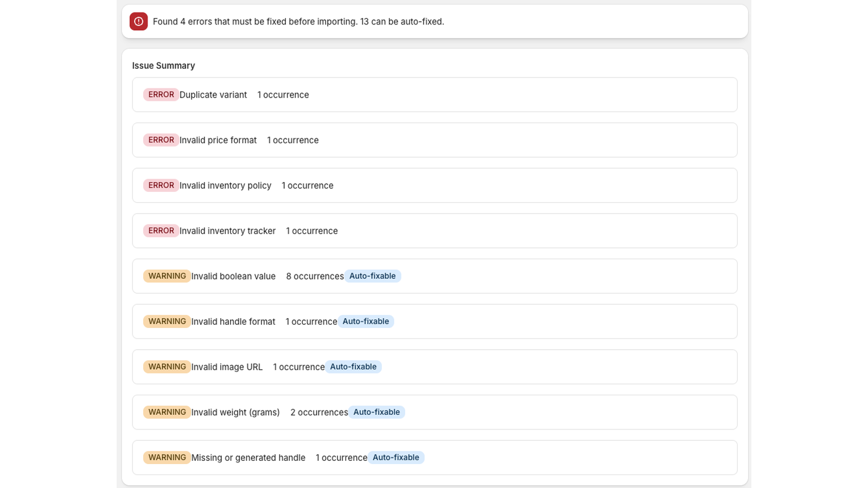Open the Invalid inventory policy issue row
This screenshot has width=868, height=488.
point(434,185)
